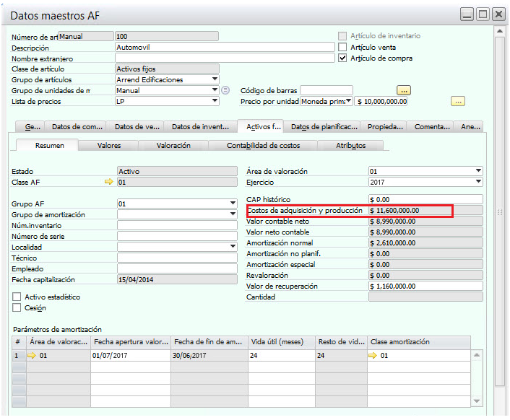Follow the Área de valoración row link arrow

click(x=32, y=356)
